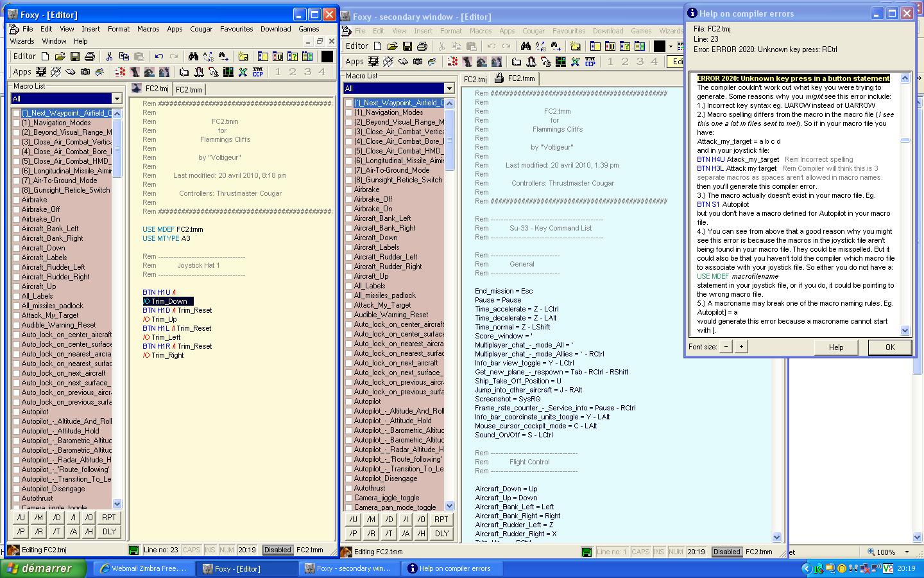Screen dimensions: 924x578
Task: Insert /H modifier button in secondary window
Action: [x=421, y=533]
